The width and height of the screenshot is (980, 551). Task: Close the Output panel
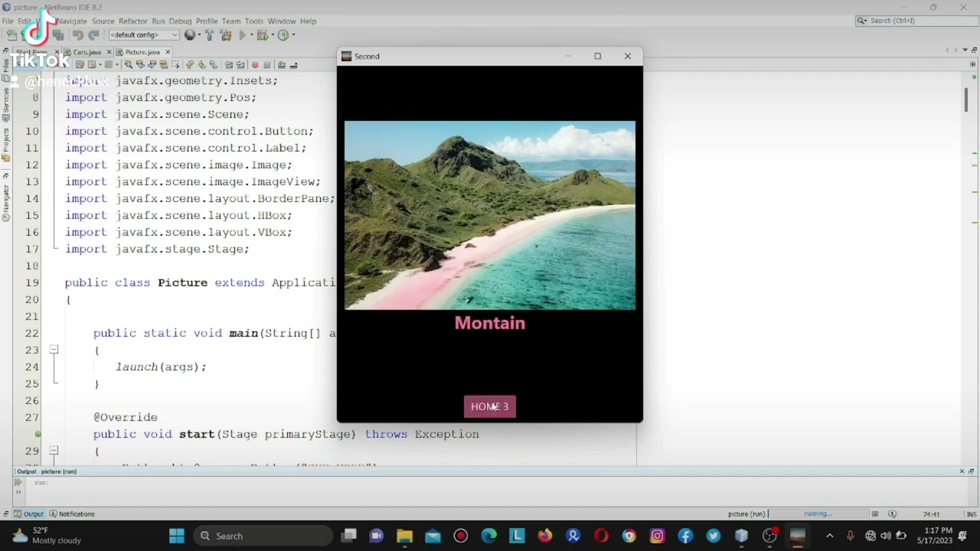(x=962, y=471)
